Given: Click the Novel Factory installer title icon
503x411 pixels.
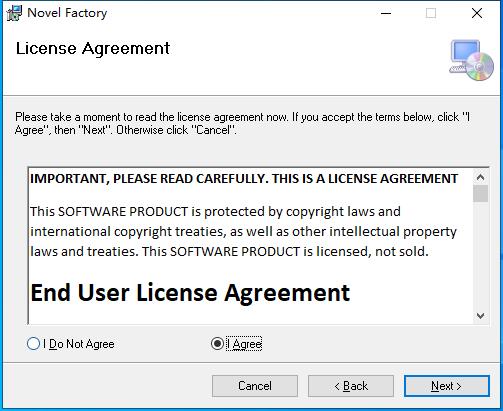Looking at the screenshot, I should [14, 13].
